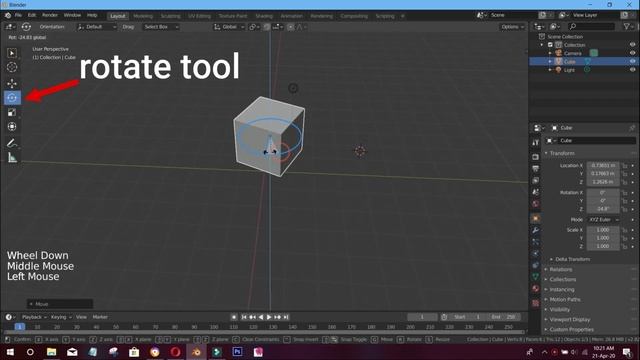640x360 pixels.
Task: Select the Measure tool
Action: pos(12,158)
